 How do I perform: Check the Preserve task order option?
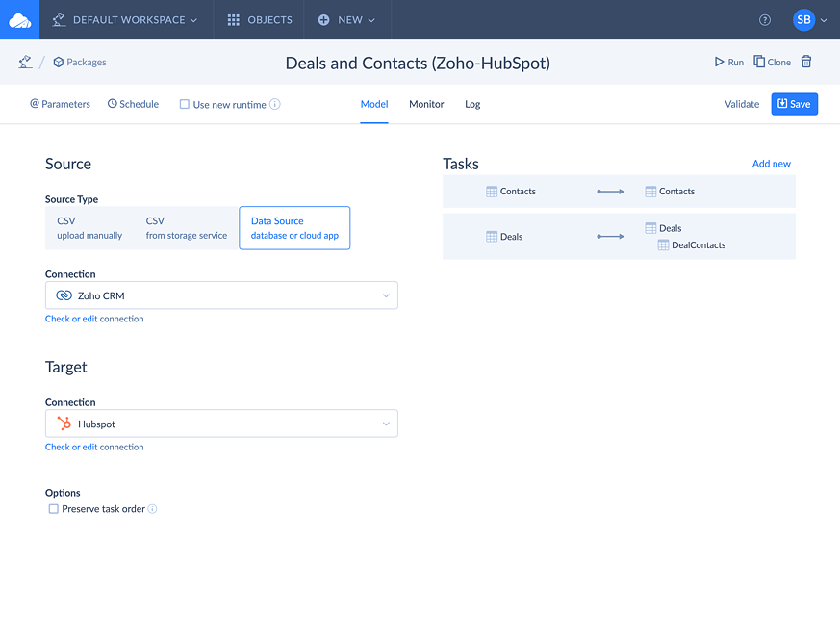pos(54,509)
